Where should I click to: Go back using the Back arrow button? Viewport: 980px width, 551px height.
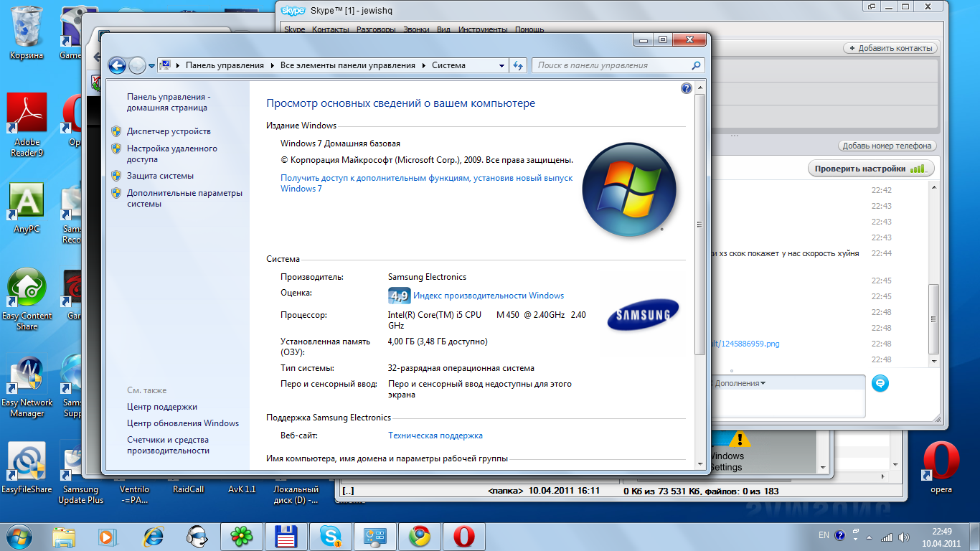(117, 65)
